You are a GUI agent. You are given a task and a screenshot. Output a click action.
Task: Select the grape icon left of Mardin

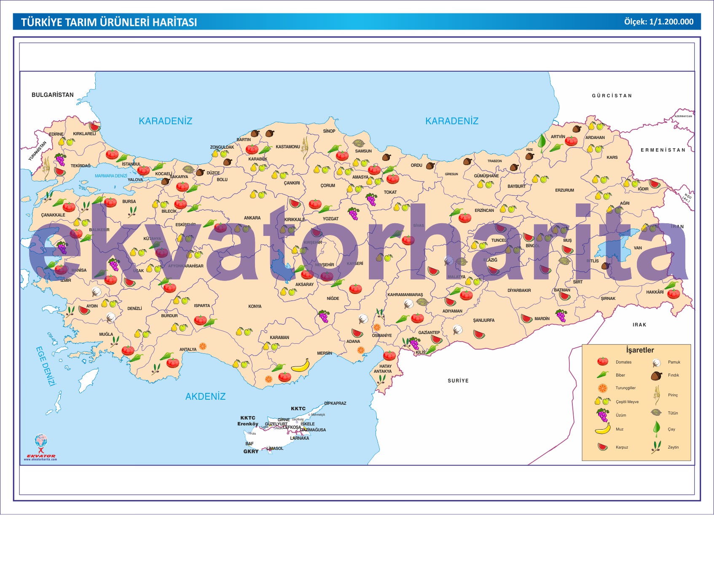pyautogui.click(x=561, y=315)
